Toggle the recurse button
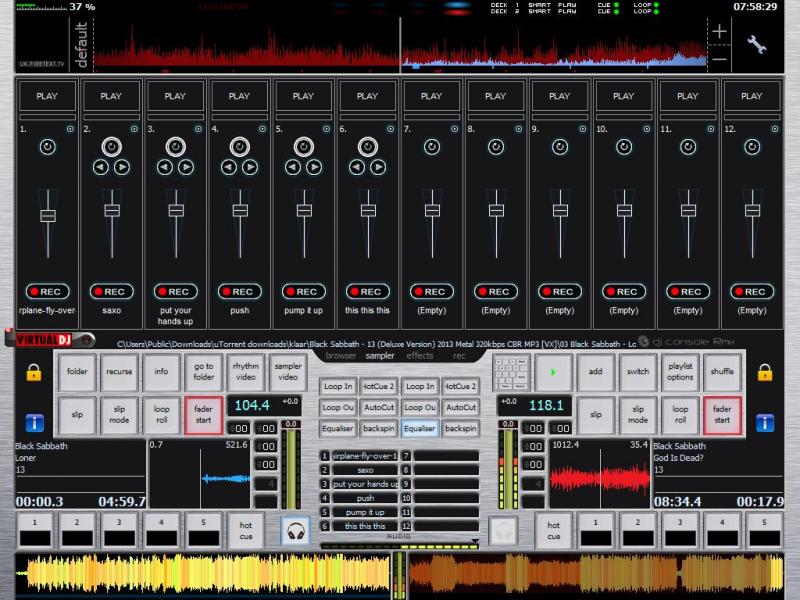 (119, 371)
